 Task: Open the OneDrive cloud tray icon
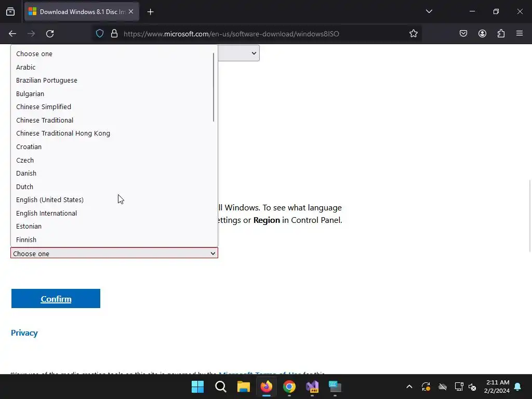tap(443, 387)
